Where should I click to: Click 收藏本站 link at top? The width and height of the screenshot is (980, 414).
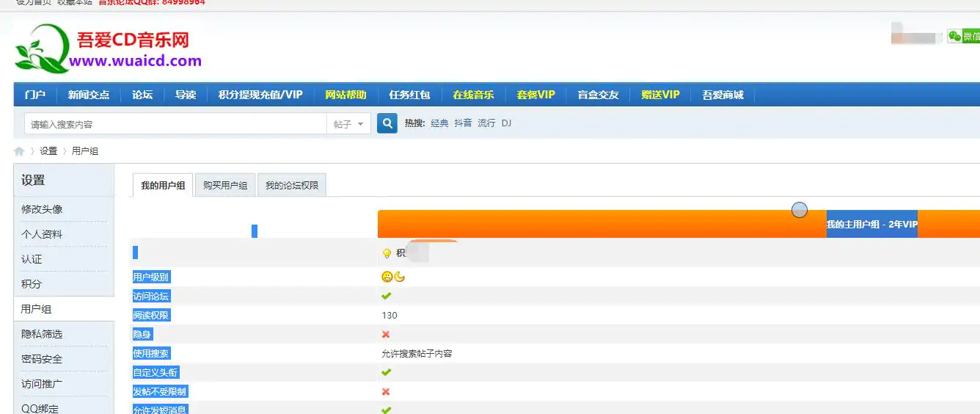75,2
